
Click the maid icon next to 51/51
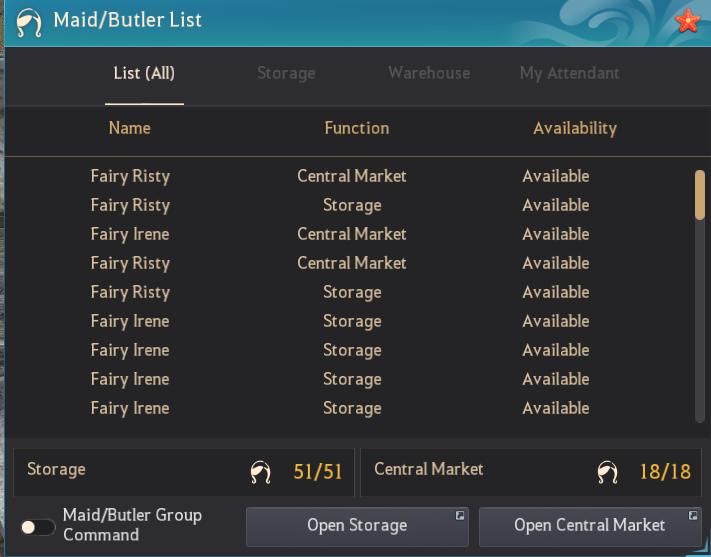[261, 472]
